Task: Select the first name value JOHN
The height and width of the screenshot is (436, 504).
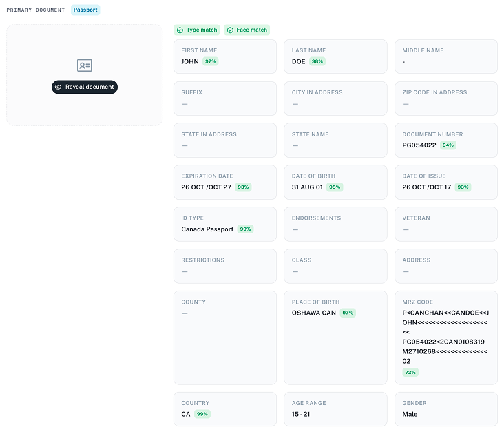Action: (190, 61)
